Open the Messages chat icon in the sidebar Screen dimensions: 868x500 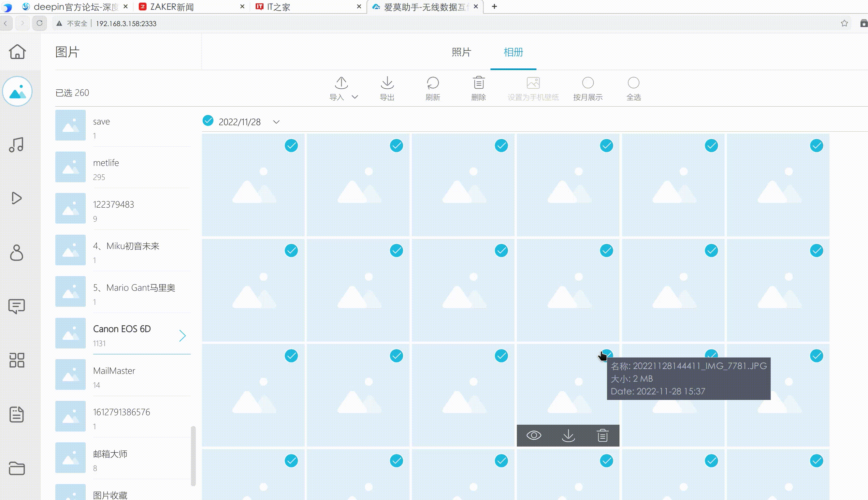coord(17,306)
